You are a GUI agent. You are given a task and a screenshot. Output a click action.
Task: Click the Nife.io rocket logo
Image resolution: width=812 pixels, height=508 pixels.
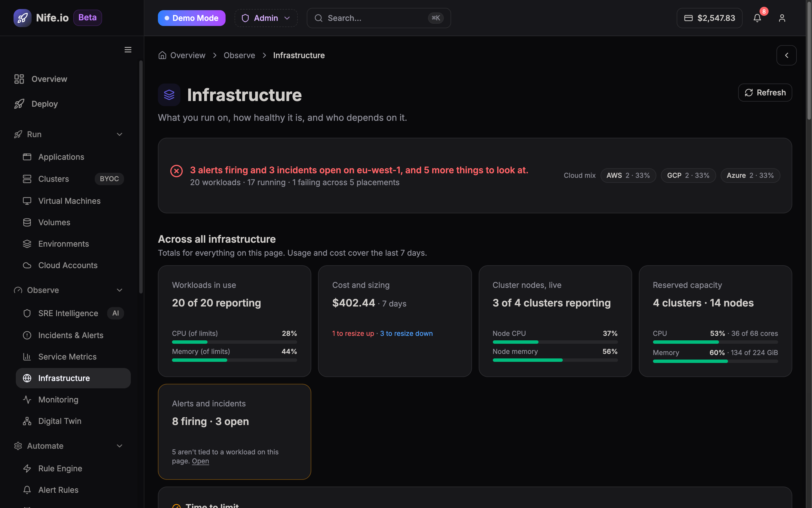click(23, 18)
